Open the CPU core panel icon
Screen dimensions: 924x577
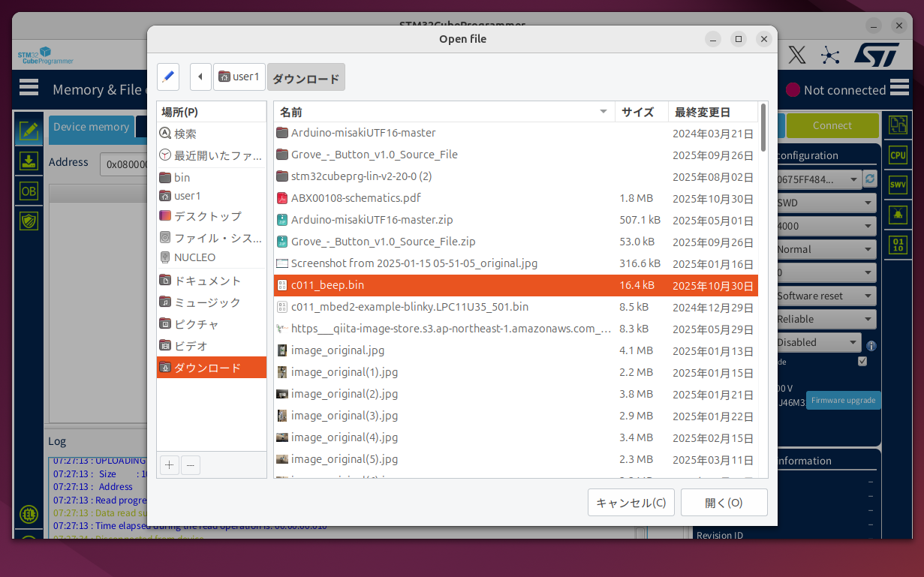(898, 155)
